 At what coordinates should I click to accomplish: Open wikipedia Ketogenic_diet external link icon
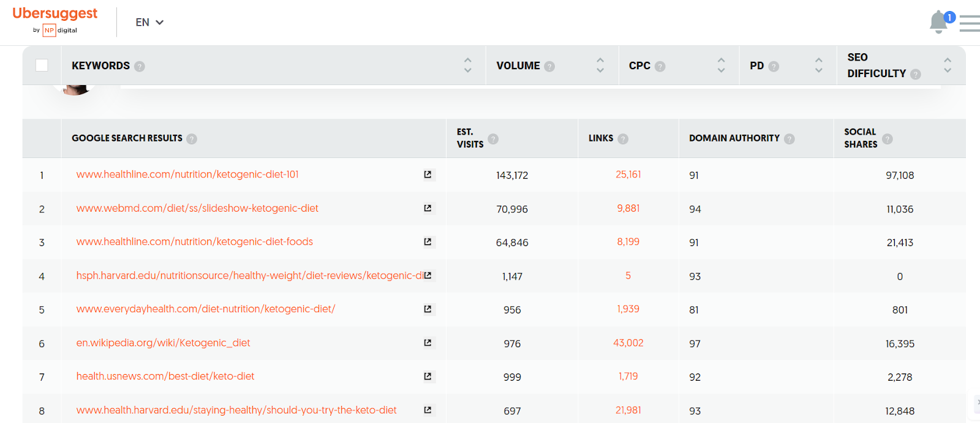[x=428, y=343]
